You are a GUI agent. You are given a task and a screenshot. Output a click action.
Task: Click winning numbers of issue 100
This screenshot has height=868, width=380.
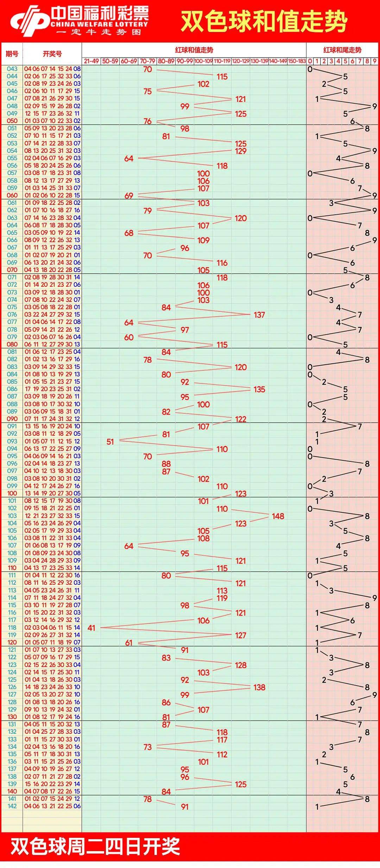[52, 493]
